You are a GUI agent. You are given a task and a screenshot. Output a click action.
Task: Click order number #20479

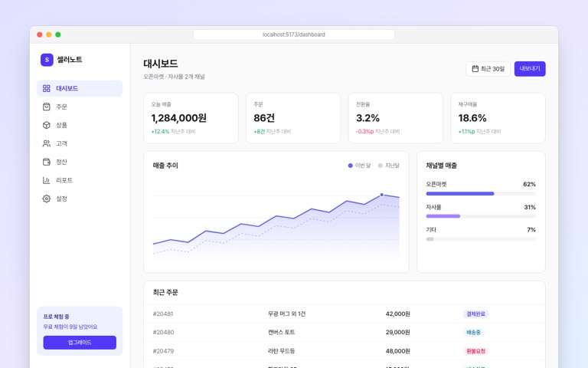tap(163, 351)
